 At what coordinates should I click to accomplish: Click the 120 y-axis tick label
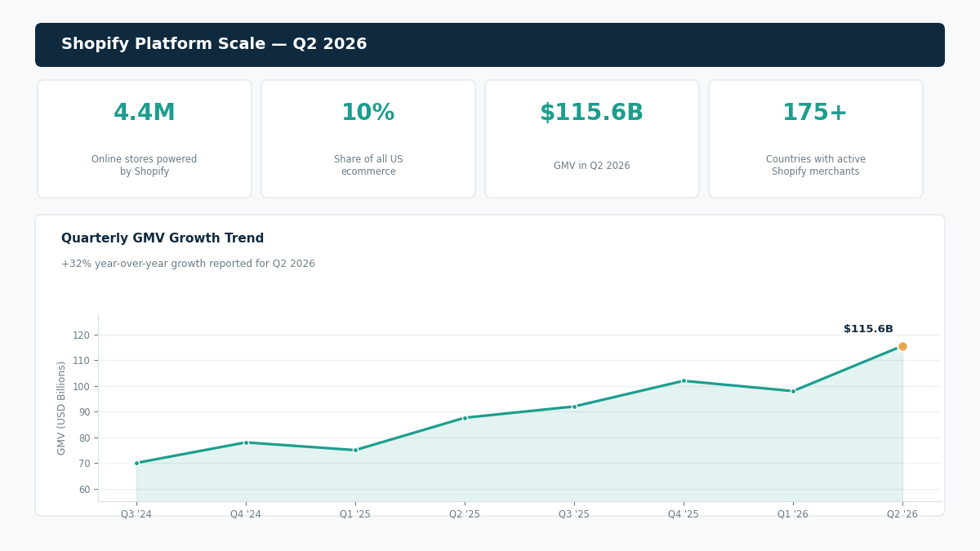click(81, 335)
